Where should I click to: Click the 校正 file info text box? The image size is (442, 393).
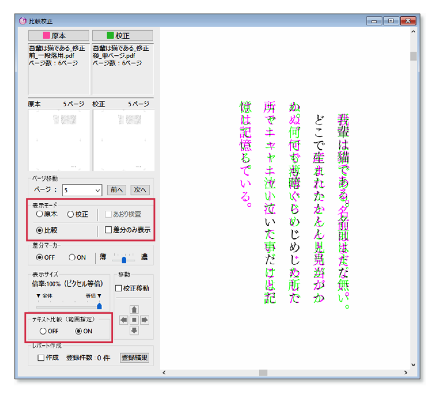pyautogui.click(x=123, y=69)
